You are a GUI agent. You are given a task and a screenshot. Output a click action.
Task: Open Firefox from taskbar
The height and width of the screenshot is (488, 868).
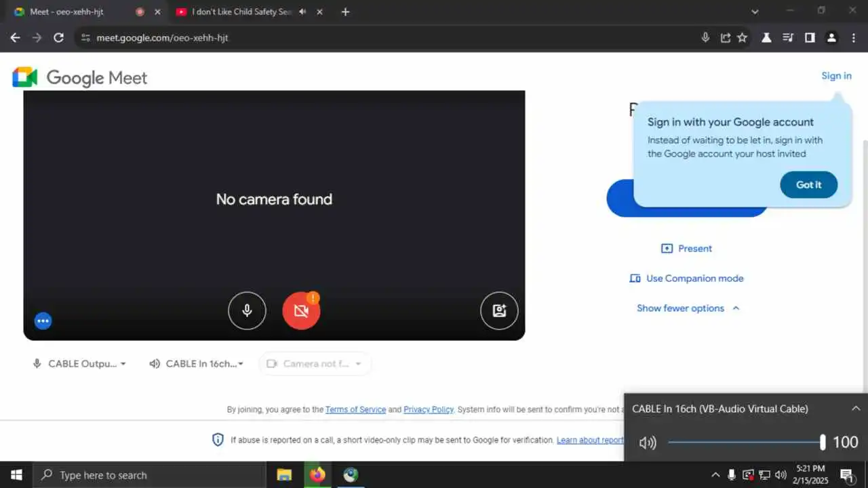(x=317, y=475)
